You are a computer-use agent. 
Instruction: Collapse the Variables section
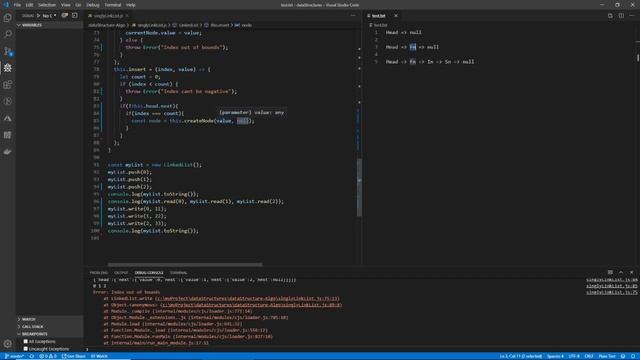pyautogui.click(x=49, y=25)
